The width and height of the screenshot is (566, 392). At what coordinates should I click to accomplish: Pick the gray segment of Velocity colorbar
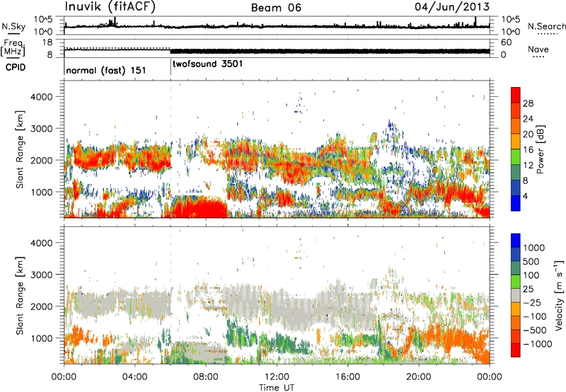pos(516,296)
